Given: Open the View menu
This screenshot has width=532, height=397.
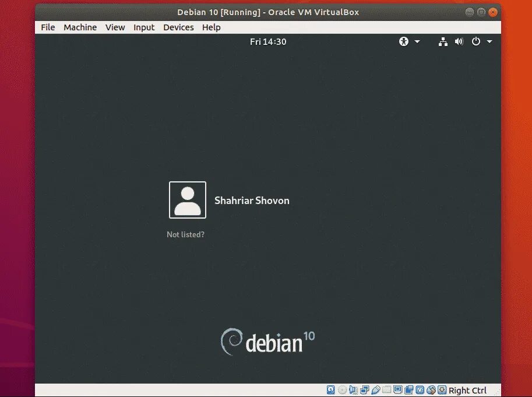Looking at the screenshot, I should (115, 27).
